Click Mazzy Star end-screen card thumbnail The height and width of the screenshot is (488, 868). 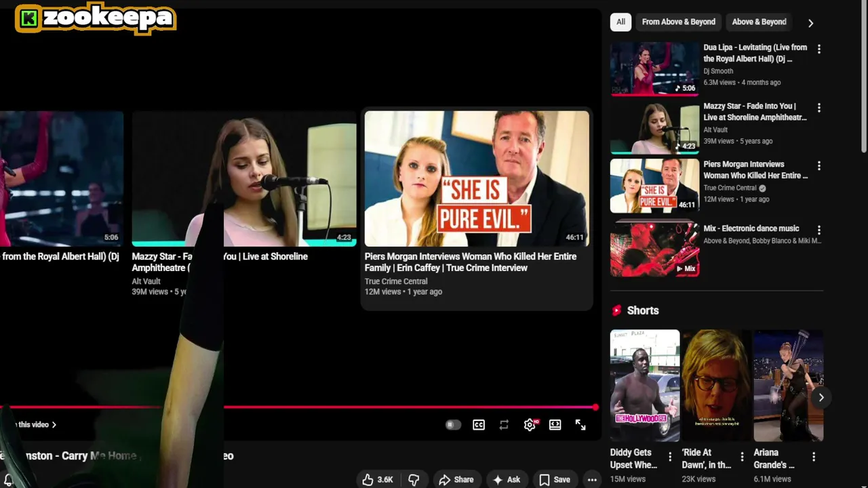point(244,178)
